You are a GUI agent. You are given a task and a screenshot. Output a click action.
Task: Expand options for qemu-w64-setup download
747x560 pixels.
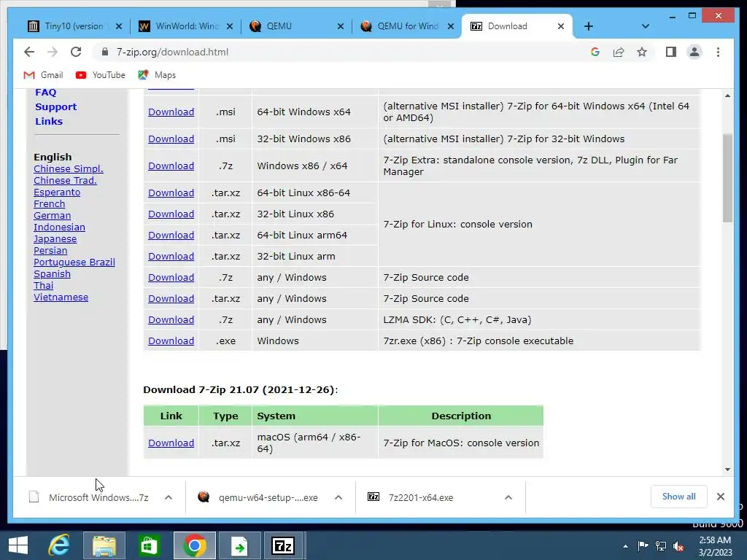coord(338,497)
